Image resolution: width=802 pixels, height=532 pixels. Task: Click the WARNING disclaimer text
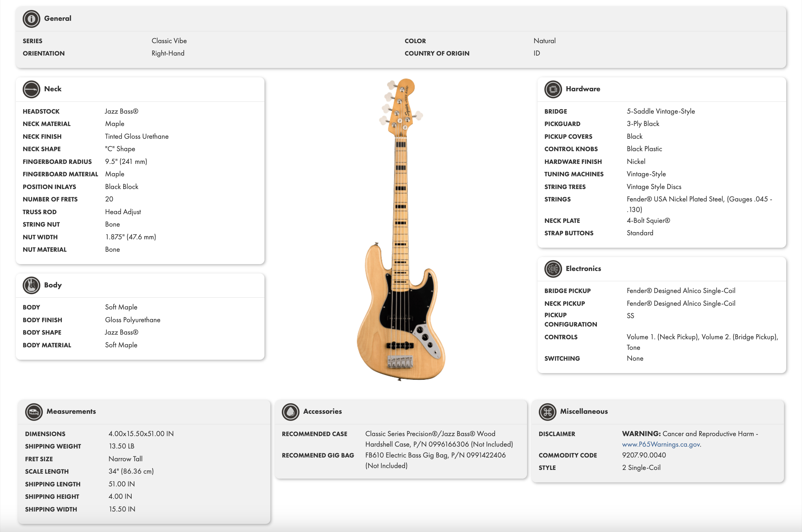click(x=690, y=434)
